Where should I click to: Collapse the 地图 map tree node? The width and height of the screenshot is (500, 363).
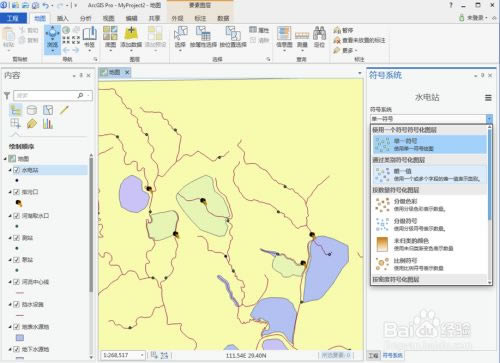pos(5,159)
